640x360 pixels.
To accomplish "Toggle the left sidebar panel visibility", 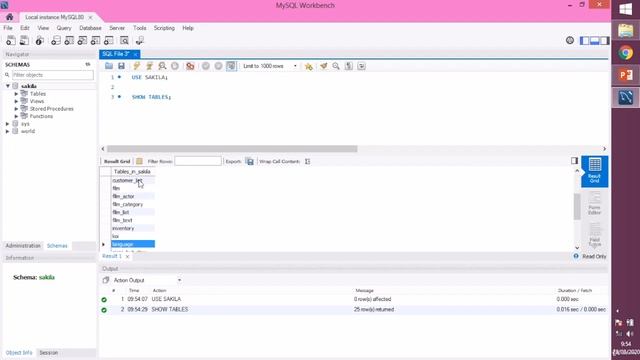I will (585, 40).
